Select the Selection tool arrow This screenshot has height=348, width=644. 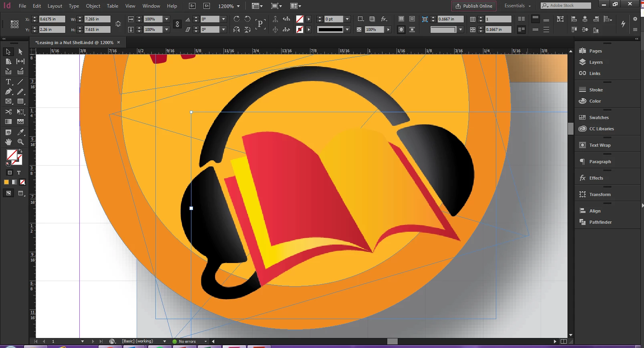tap(8, 52)
